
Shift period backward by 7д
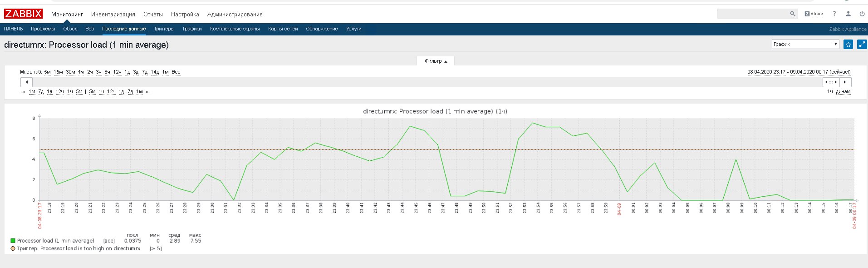pos(41,92)
